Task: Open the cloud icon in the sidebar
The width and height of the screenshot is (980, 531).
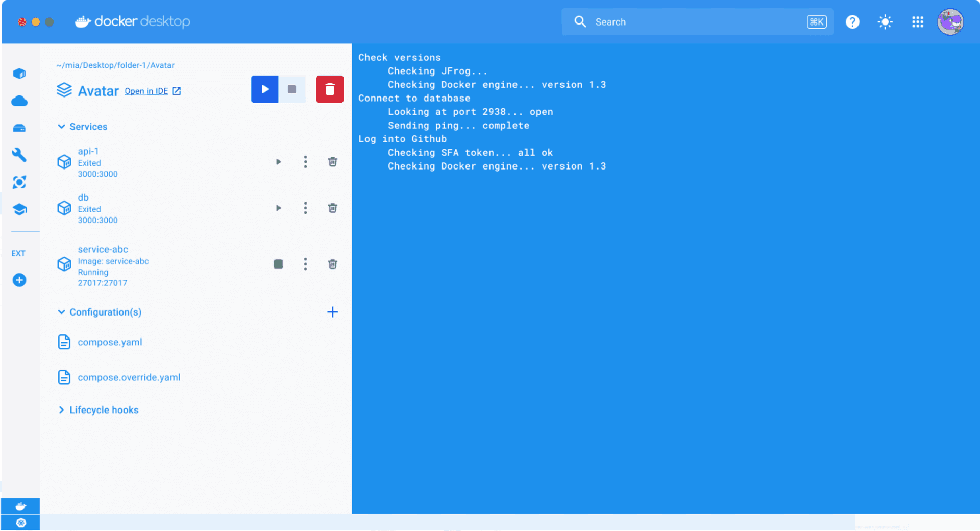Action: coord(19,101)
